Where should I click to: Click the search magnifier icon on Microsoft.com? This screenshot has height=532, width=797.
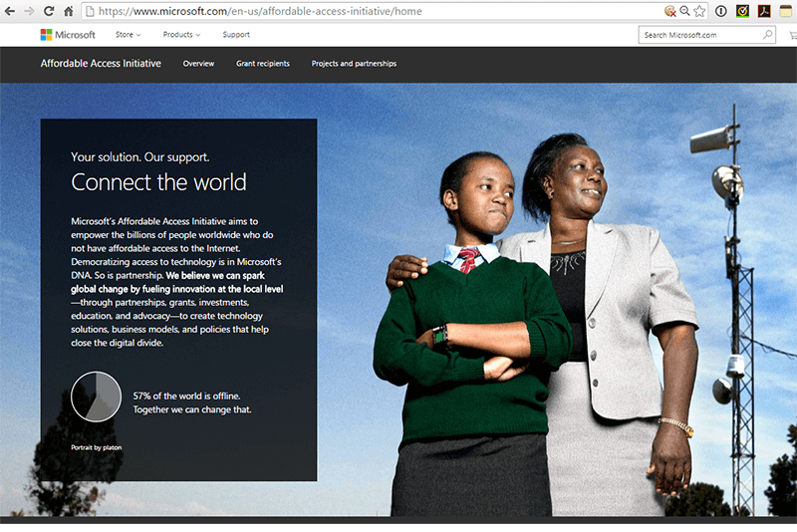[x=767, y=35]
